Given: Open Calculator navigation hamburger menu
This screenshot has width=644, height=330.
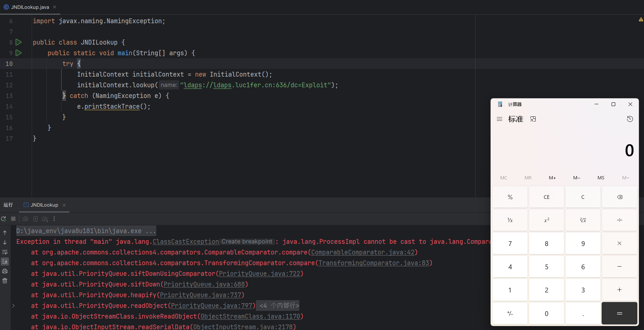Looking at the screenshot, I should (499, 119).
